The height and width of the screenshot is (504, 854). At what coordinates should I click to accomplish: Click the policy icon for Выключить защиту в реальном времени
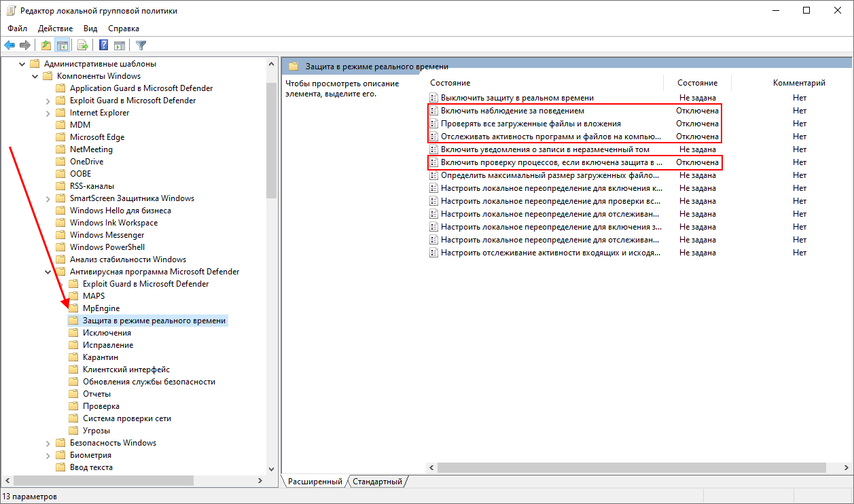tap(434, 98)
